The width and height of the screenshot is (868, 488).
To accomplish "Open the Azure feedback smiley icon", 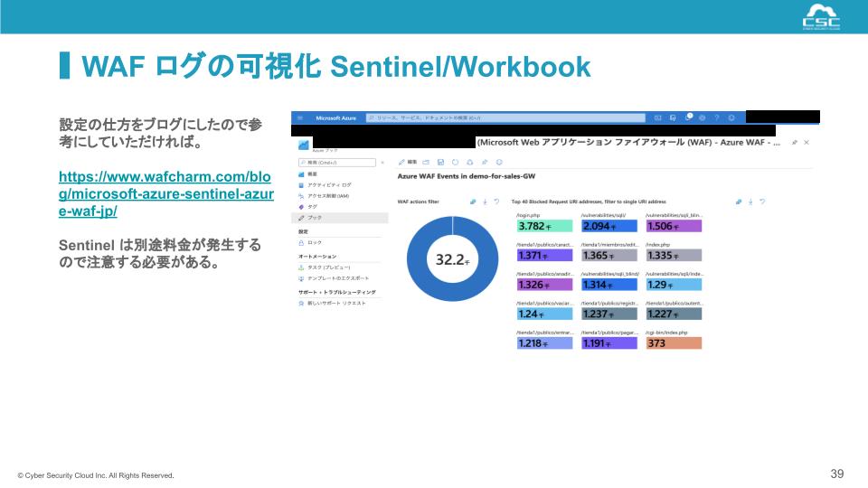I will tap(731, 117).
